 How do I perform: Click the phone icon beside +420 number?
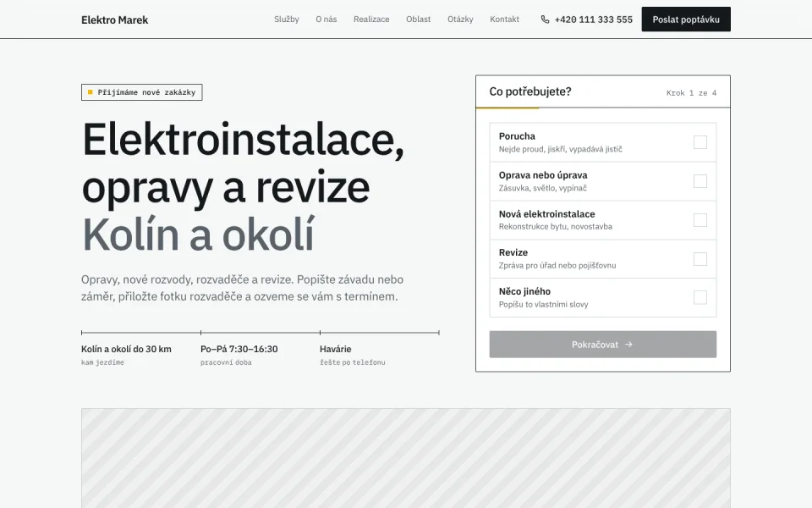(x=545, y=19)
